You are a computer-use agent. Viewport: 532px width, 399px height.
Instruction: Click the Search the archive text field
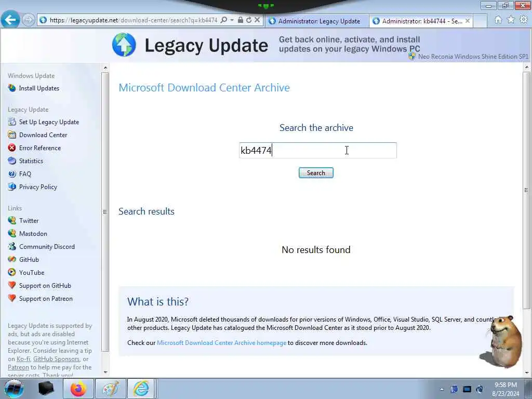click(318, 150)
